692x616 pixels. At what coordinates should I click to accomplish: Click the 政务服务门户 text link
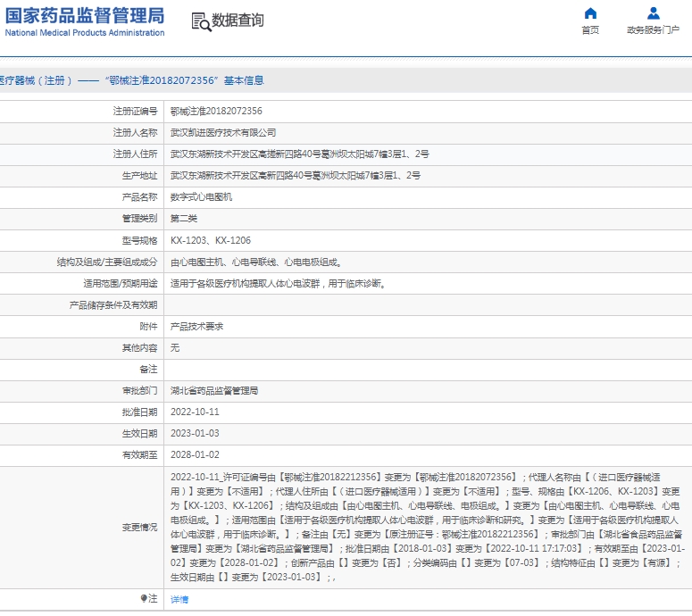click(x=654, y=30)
